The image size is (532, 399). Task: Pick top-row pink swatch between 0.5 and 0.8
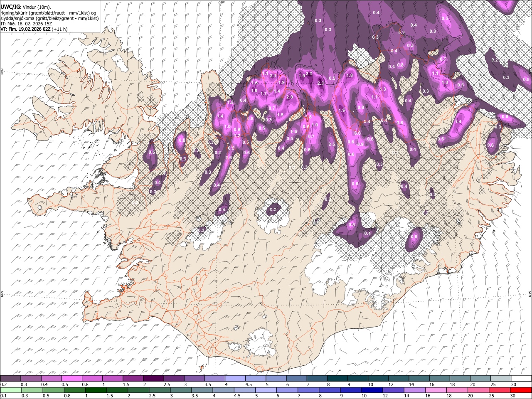(71, 378)
